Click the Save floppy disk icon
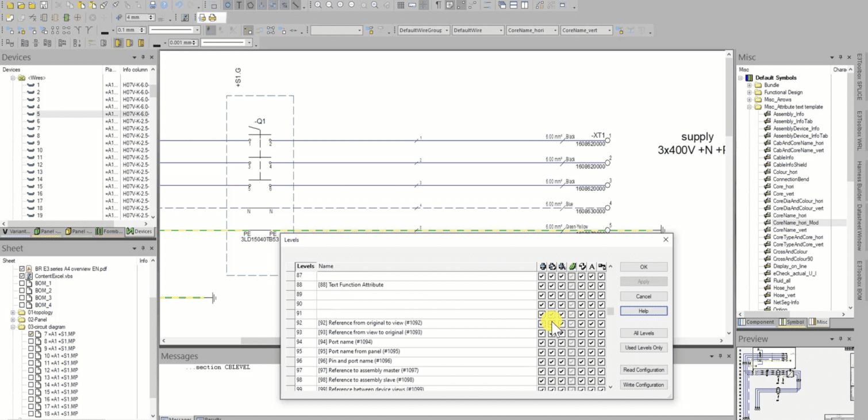Screen dimensions: 868x420 click(x=44, y=5)
